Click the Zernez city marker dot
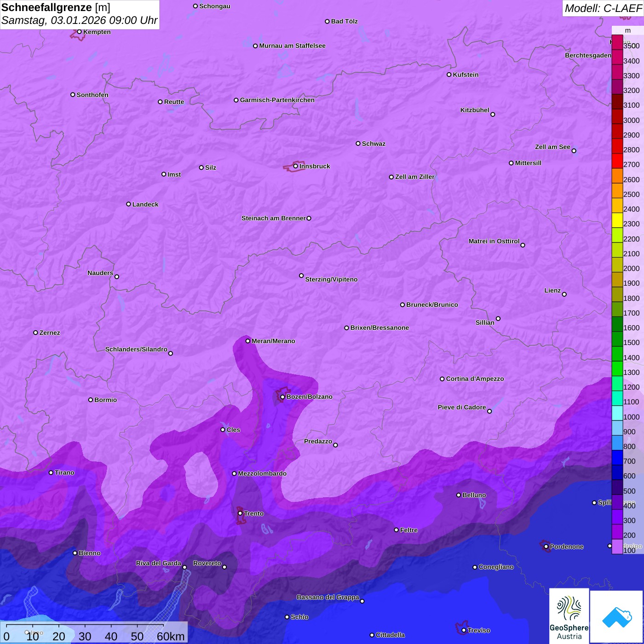The width and height of the screenshot is (644, 644). pyautogui.click(x=36, y=333)
